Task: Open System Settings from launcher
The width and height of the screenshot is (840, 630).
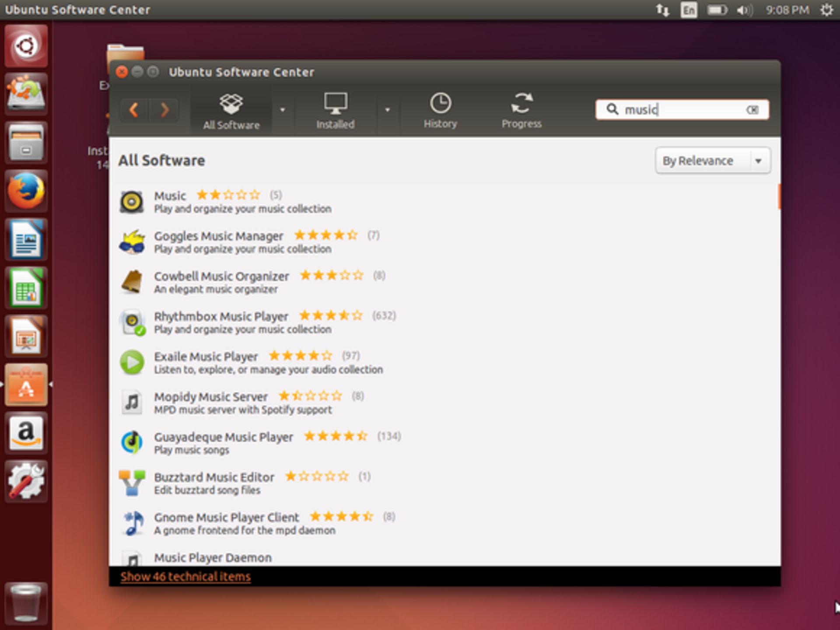Action: (x=26, y=481)
